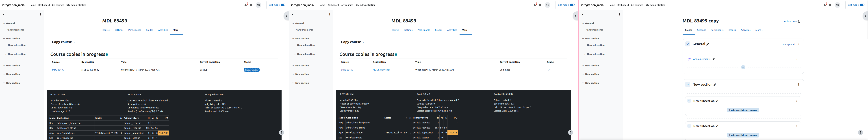Click Collapse all in the right window

coord(789,45)
